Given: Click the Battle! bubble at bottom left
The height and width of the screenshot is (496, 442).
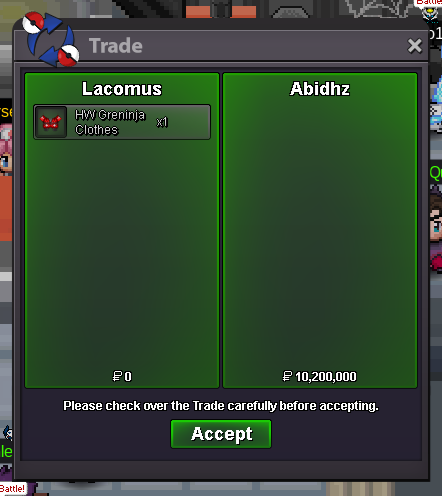Looking at the screenshot, I should pyautogui.click(x=13, y=489).
